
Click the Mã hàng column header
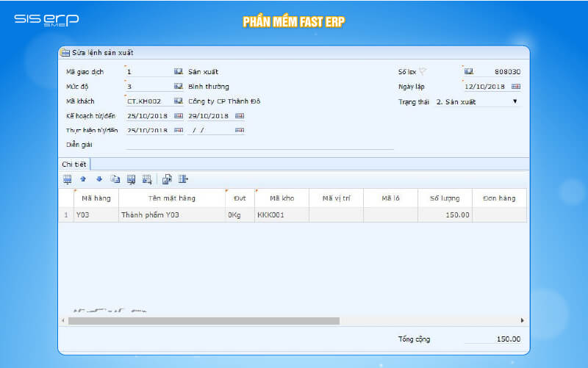(x=96, y=198)
